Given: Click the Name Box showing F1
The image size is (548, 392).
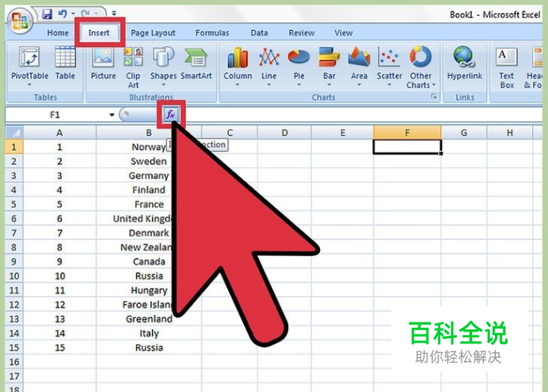Looking at the screenshot, I should point(55,115).
